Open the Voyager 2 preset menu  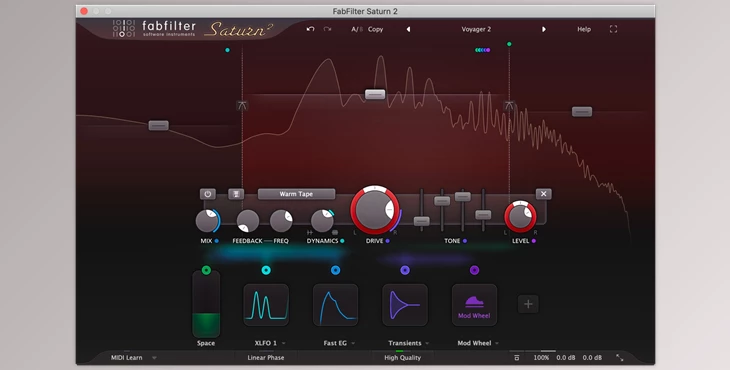pyautogui.click(x=476, y=29)
